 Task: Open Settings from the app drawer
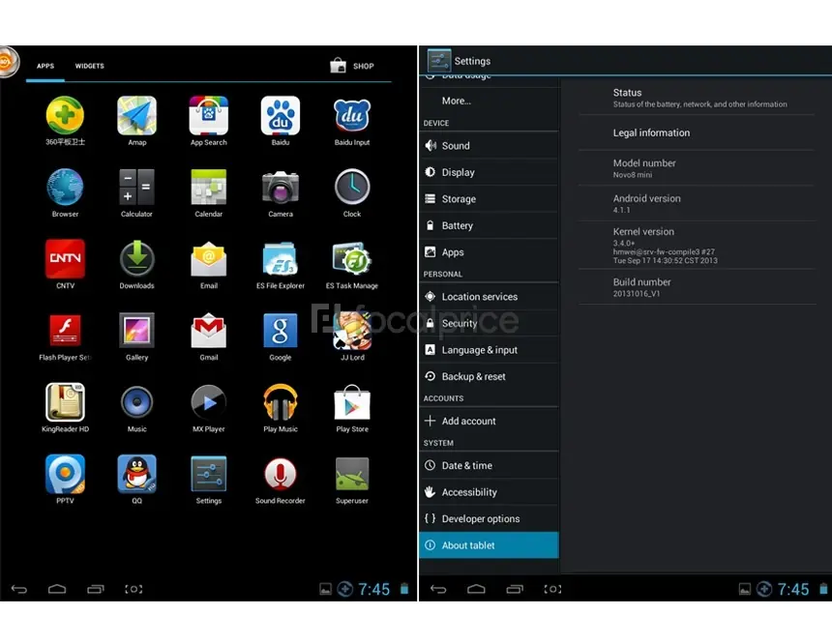tap(209, 473)
